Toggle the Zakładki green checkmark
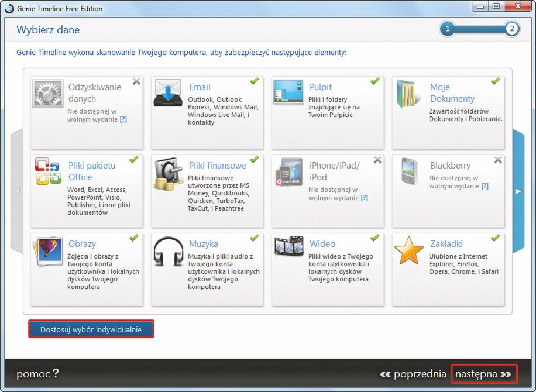 (495, 238)
